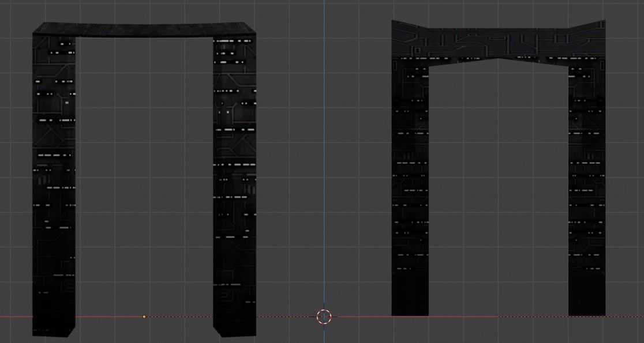Click the orange object origin dot
The image size is (644, 343).
click(x=144, y=316)
